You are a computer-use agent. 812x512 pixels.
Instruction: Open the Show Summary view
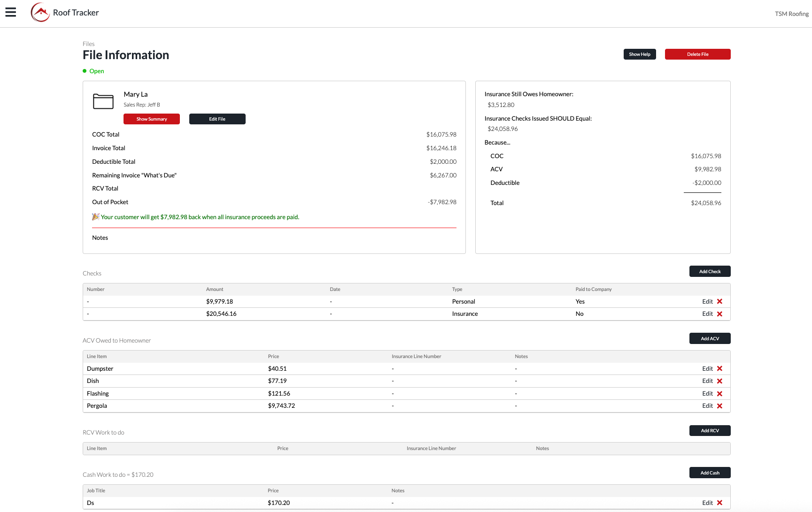click(152, 119)
